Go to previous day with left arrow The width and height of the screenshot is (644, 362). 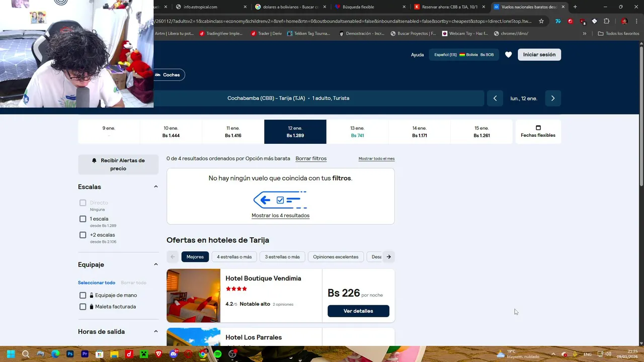tap(495, 98)
